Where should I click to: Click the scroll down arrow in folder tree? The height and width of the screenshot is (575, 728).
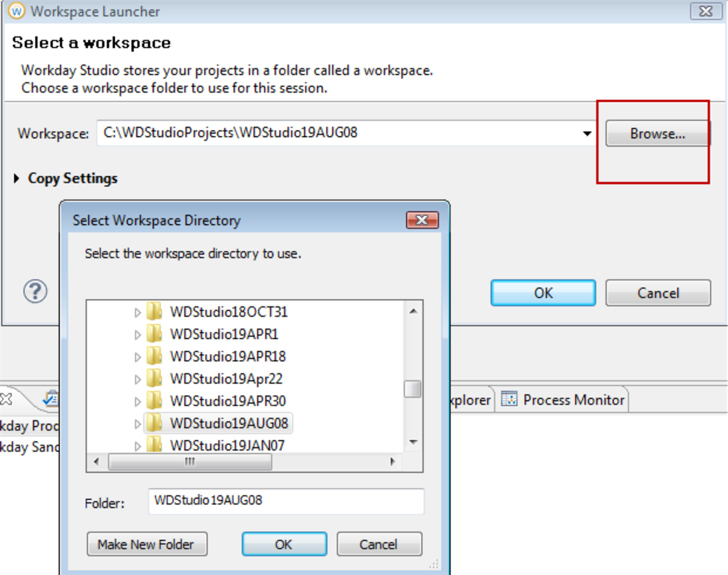coord(413,443)
